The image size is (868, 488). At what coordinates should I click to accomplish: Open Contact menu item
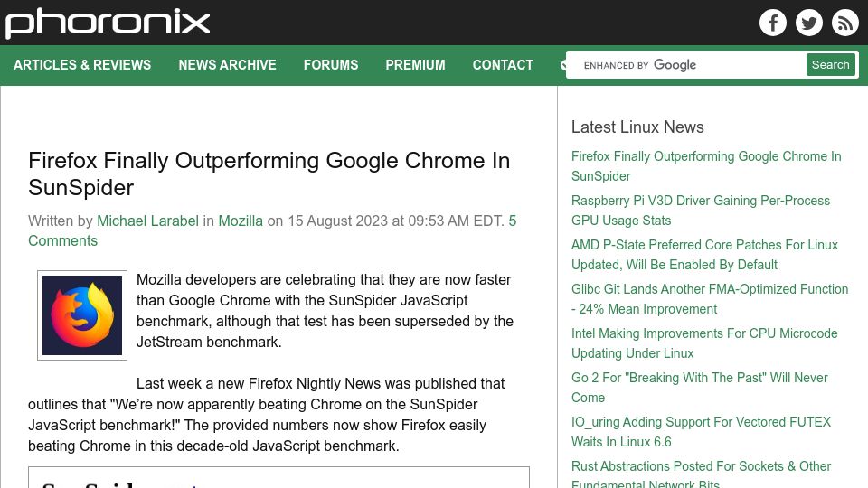pyautogui.click(x=503, y=65)
